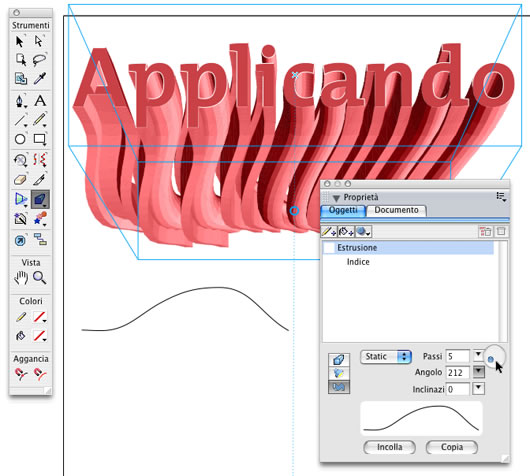Screen dimensions: 530x476
Task: Toggle the left Aggancia snap magnet
Action: 21,374
